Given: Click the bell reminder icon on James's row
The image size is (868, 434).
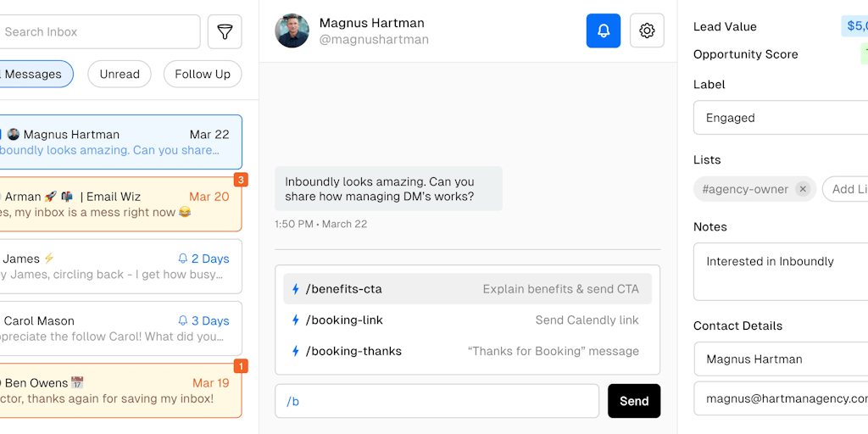Looking at the screenshot, I should (x=183, y=259).
